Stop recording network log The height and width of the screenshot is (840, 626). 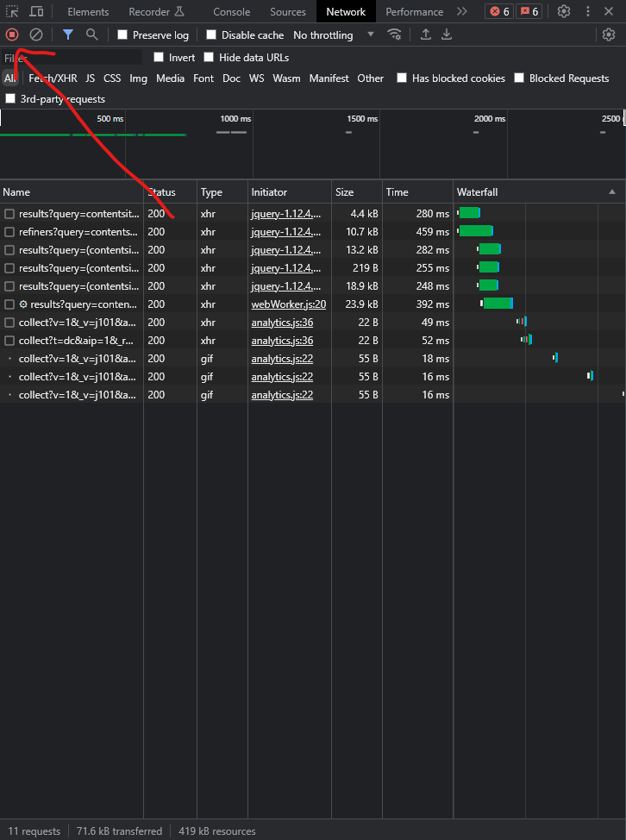[x=12, y=34]
